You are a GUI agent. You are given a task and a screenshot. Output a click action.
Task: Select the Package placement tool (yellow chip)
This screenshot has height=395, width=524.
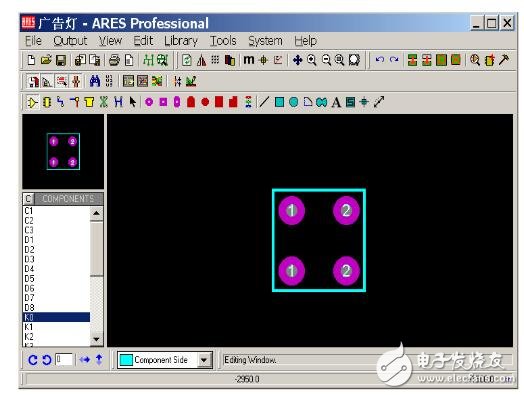pyautogui.click(x=47, y=102)
